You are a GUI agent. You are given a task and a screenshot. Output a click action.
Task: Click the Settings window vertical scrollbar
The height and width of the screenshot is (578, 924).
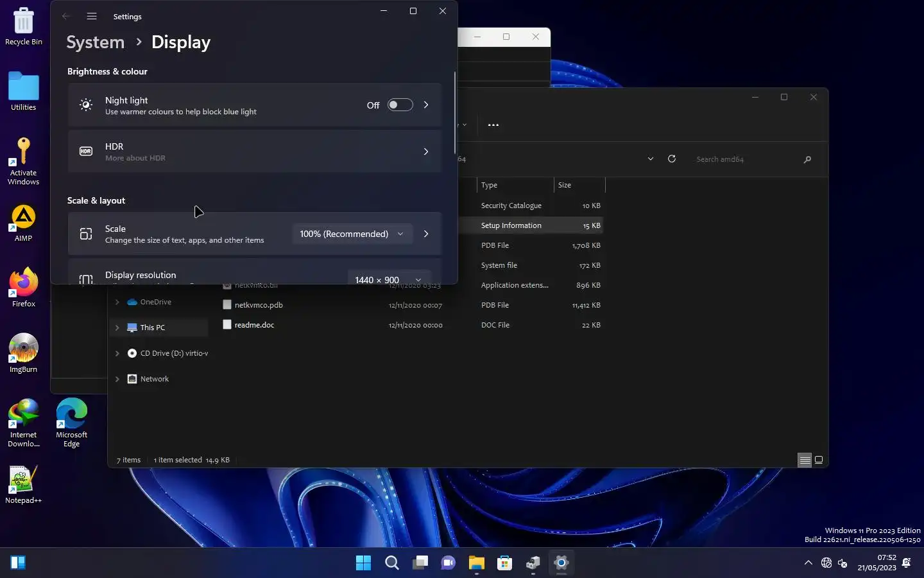coord(455,112)
